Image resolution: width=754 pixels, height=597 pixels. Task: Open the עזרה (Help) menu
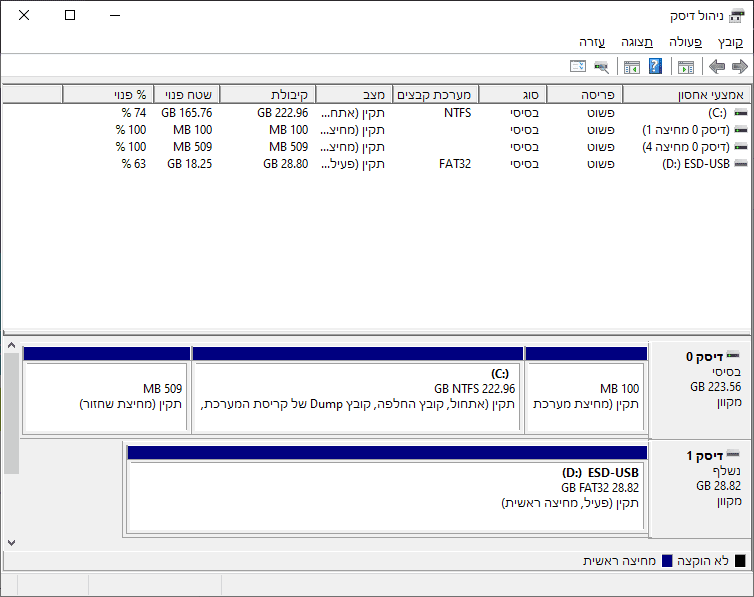tap(592, 42)
